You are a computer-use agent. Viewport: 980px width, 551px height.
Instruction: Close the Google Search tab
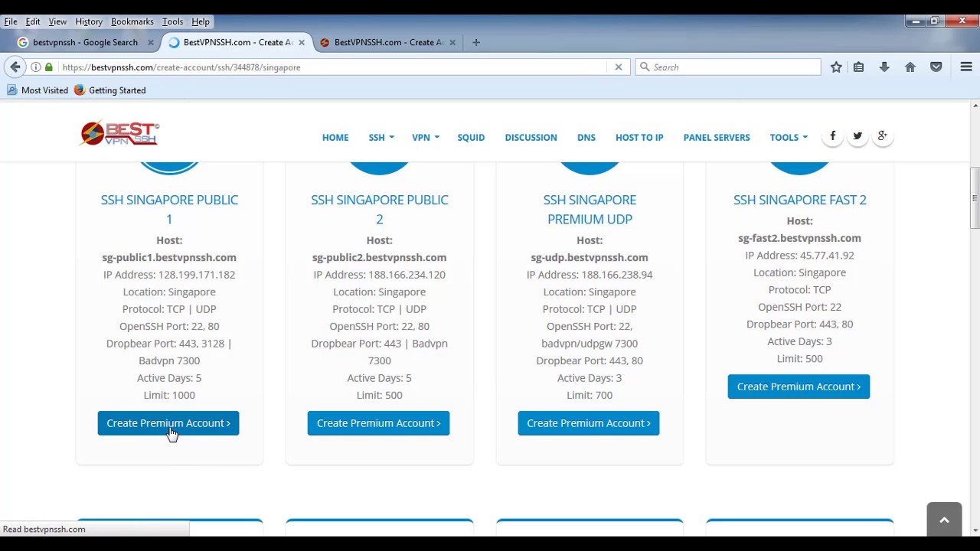click(x=151, y=42)
